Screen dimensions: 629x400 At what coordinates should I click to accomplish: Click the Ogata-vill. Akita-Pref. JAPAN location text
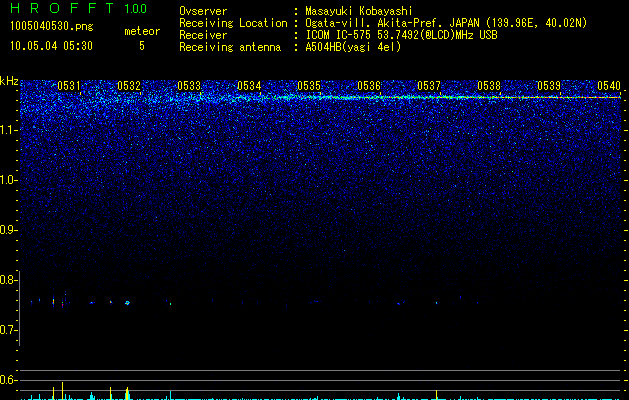pos(446,23)
